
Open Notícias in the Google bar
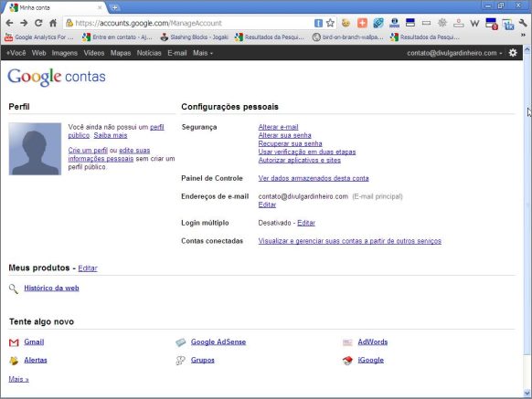(149, 53)
